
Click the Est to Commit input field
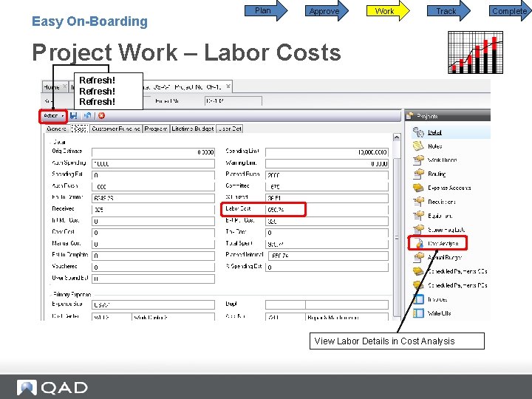[153, 198]
